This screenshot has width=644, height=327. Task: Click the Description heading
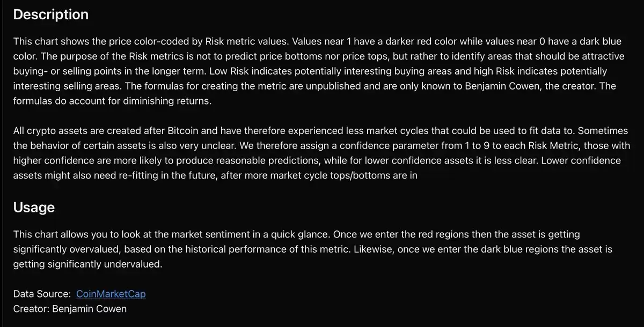click(x=51, y=14)
